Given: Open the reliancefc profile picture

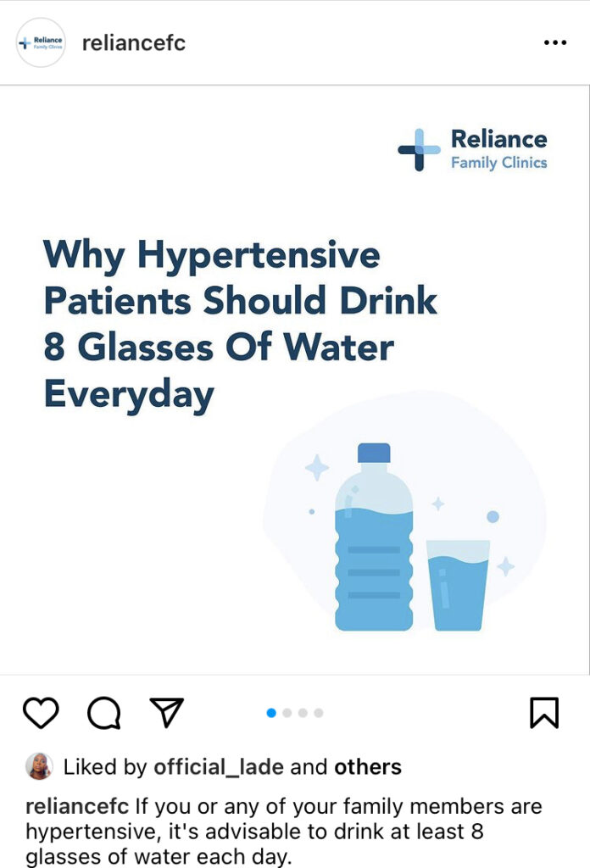Looking at the screenshot, I should point(41,42).
